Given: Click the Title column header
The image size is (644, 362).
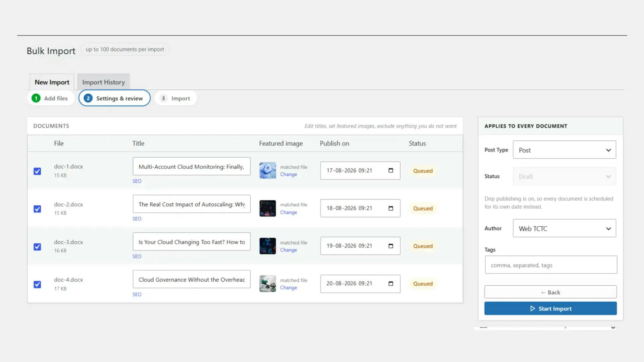Looking at the screenshot, I should click(138, 143).
